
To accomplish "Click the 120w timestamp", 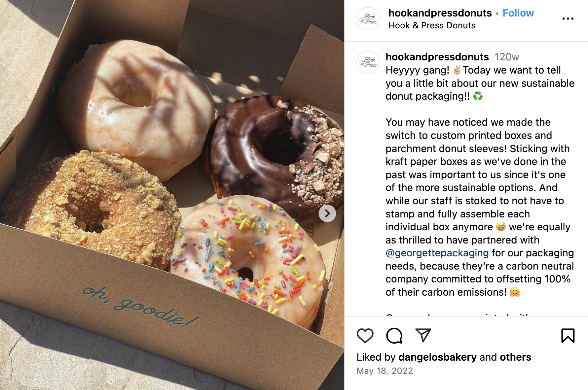I will tap(507, 57).
